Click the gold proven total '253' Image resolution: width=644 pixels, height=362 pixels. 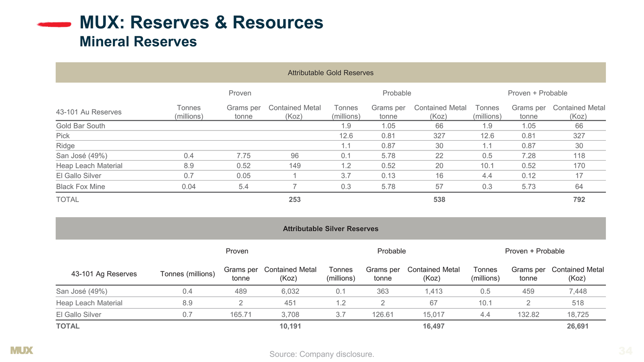point(294,200)
